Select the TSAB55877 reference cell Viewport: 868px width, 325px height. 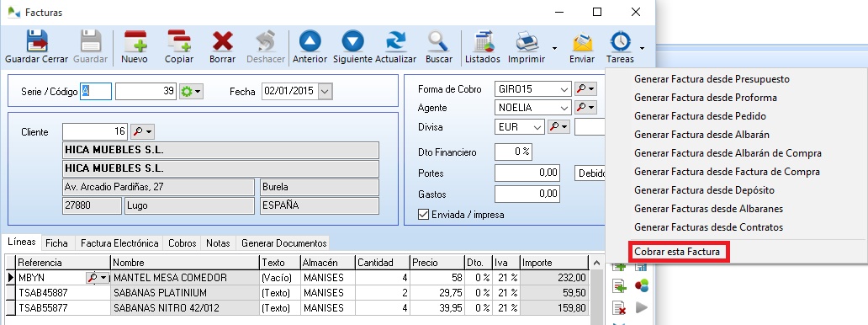click(63, 308)
